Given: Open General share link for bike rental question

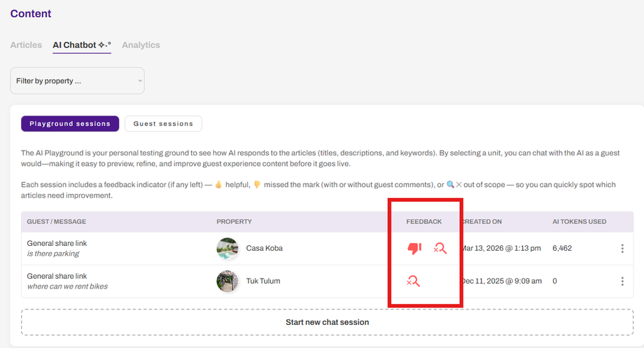Looking at the screenshot, I should tap(57, 276).
